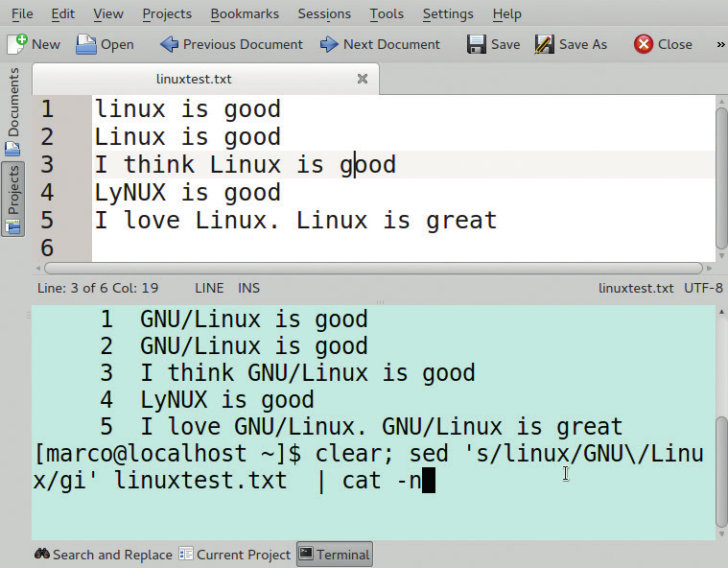Click the Current Project list icon
The image size is (728, 568).
(186, 554)
